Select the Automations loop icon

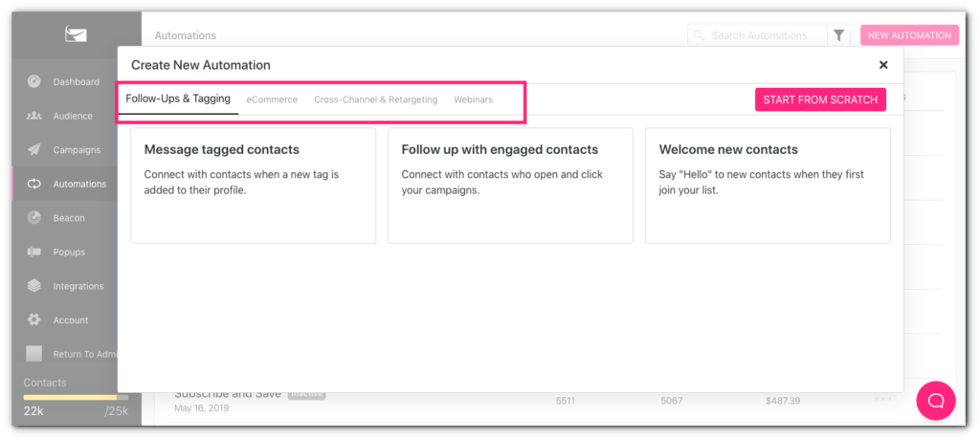pos(34,184)
